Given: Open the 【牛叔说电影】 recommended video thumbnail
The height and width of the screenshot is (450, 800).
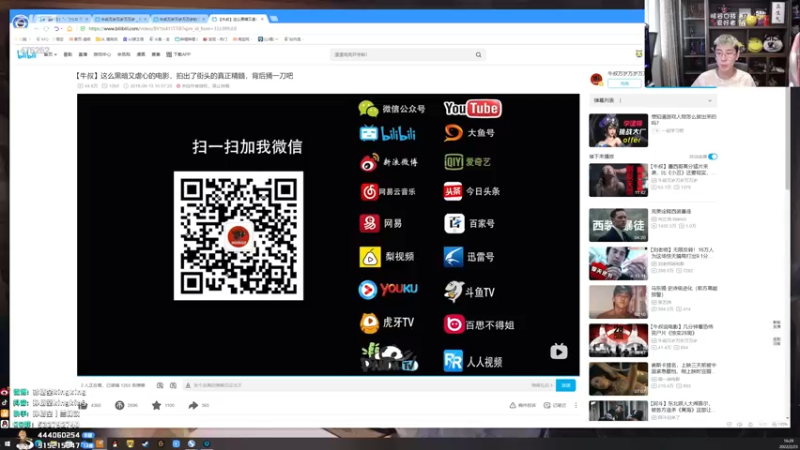Looking at the screenshot, I should [x=618, y=340].
